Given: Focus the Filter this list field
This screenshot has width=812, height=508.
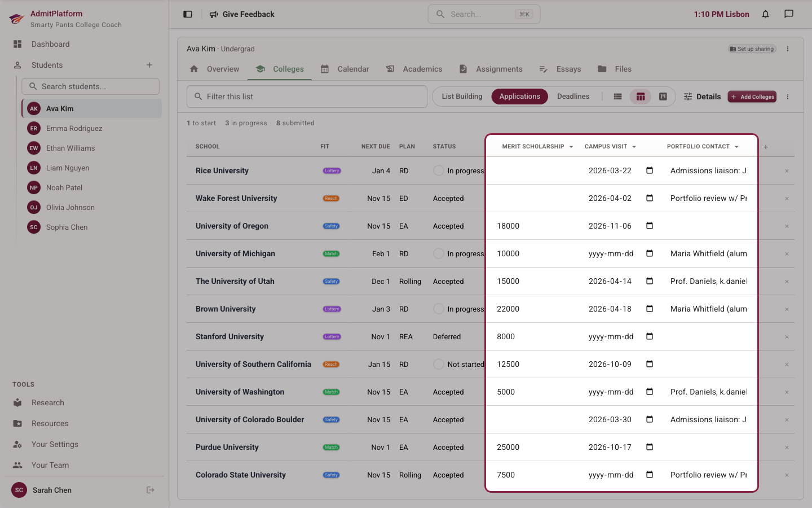Looking at the screenshot, I should (307, 97).
